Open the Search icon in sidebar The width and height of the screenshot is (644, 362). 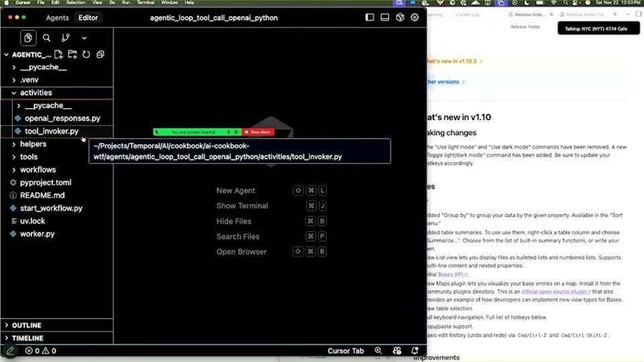tap(47, 38)
